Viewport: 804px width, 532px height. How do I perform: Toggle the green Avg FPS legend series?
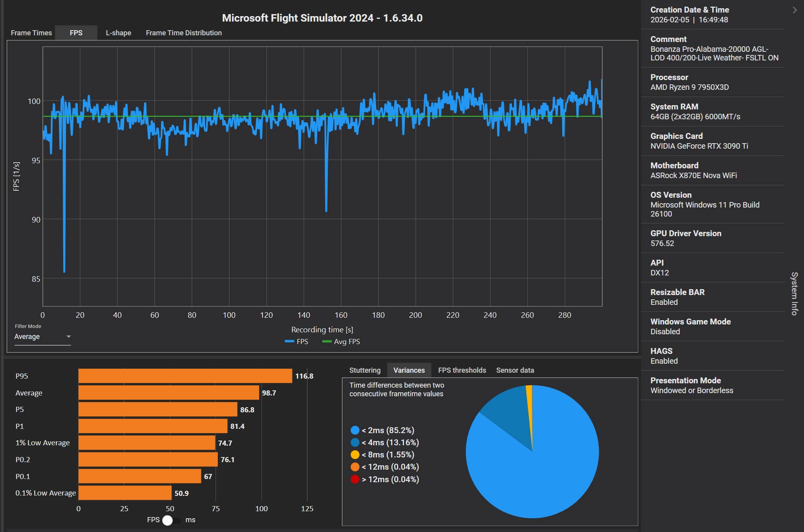341,342
